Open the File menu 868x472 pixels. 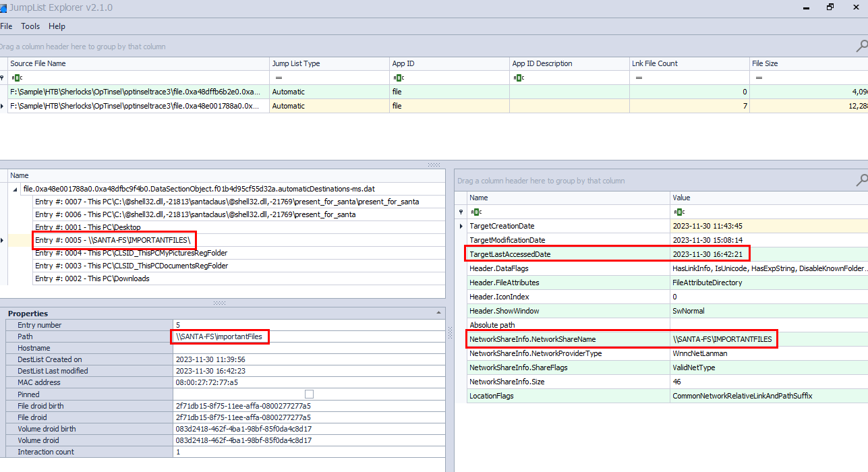pyautogui.click(x=6, y=26)
